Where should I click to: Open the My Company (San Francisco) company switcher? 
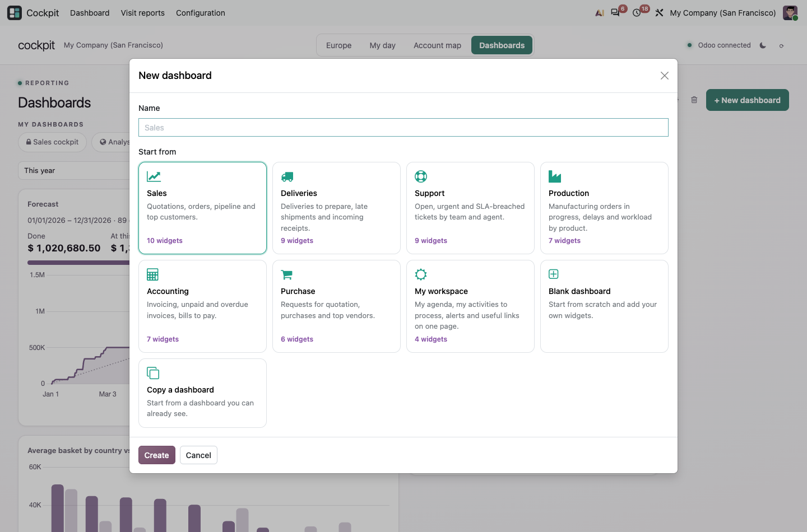[723, 13]
